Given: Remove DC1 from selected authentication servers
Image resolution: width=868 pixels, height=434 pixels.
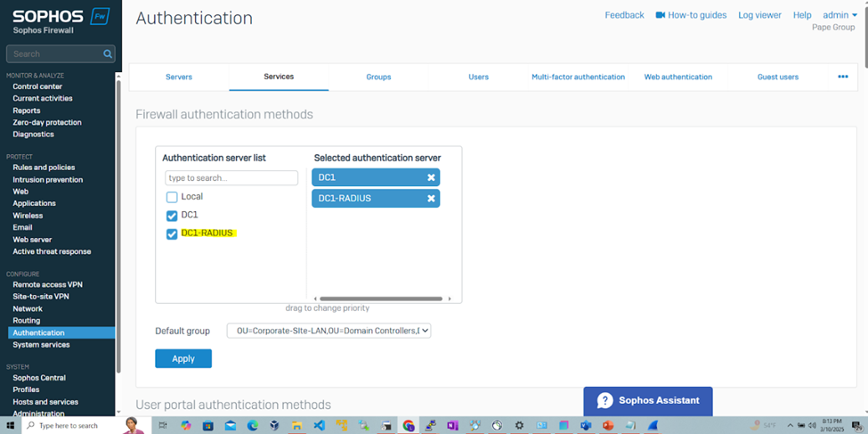Looking at the screenshot, I should click(x=431, y=177).
